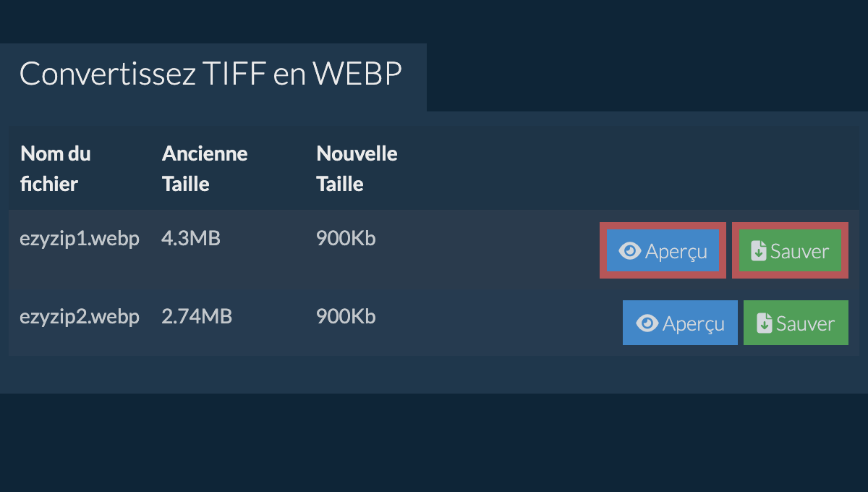The image size is (868, 492).
Task: Save ezyzip1.webp using the Sauver label
Action: [x=799, y=251]
